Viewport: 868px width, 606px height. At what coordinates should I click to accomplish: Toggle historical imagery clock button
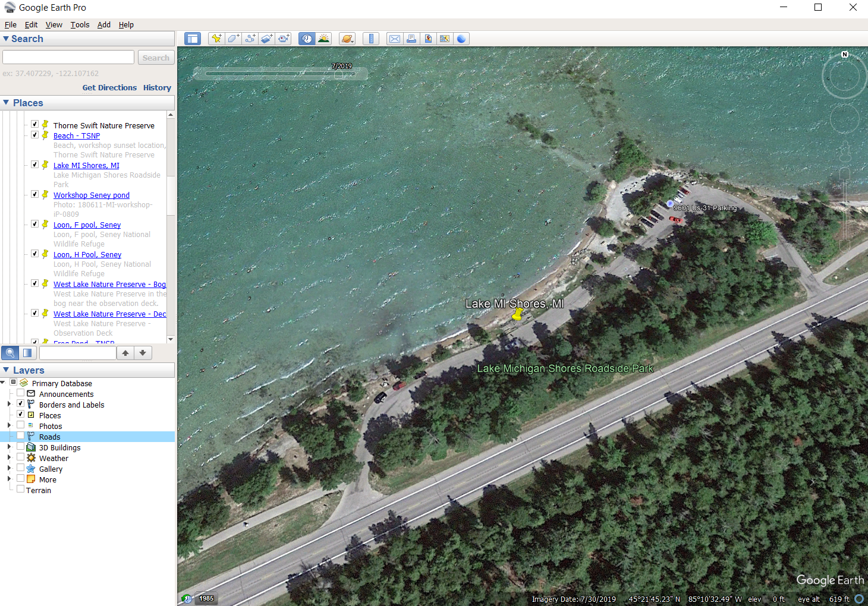(x=307, y=39)
